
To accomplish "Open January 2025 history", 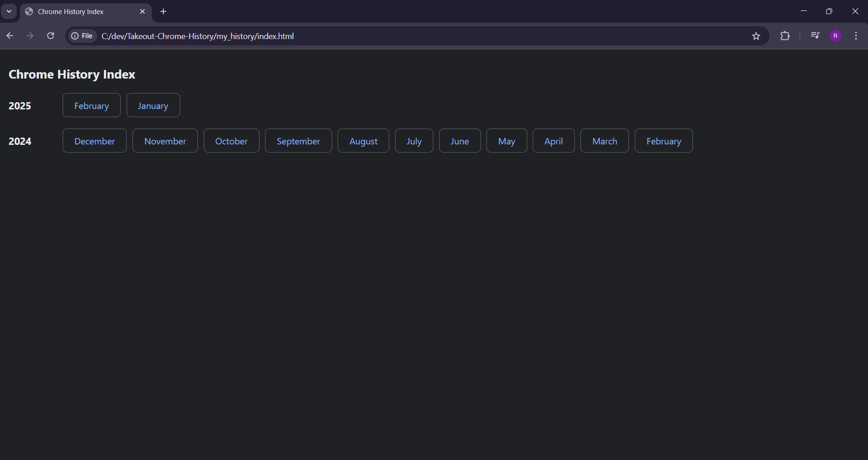I will pyautogui.click(x=153, y=105).
